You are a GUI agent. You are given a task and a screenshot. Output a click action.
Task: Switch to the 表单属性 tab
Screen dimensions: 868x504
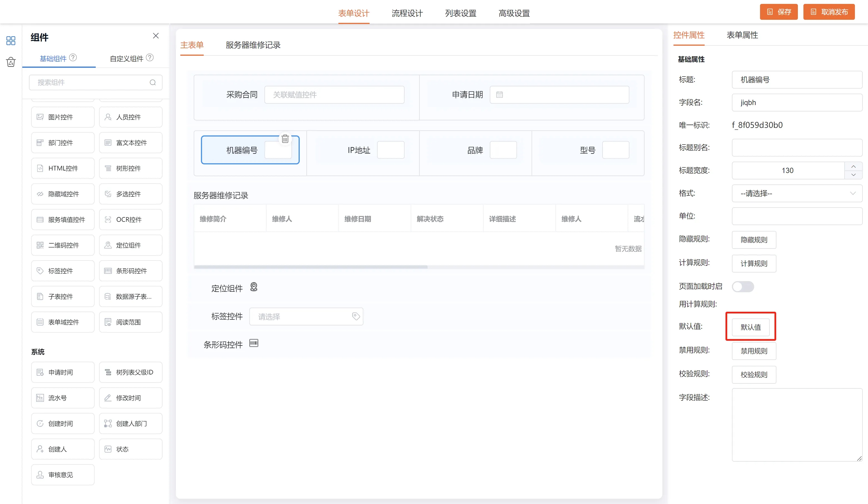(742, 35)
